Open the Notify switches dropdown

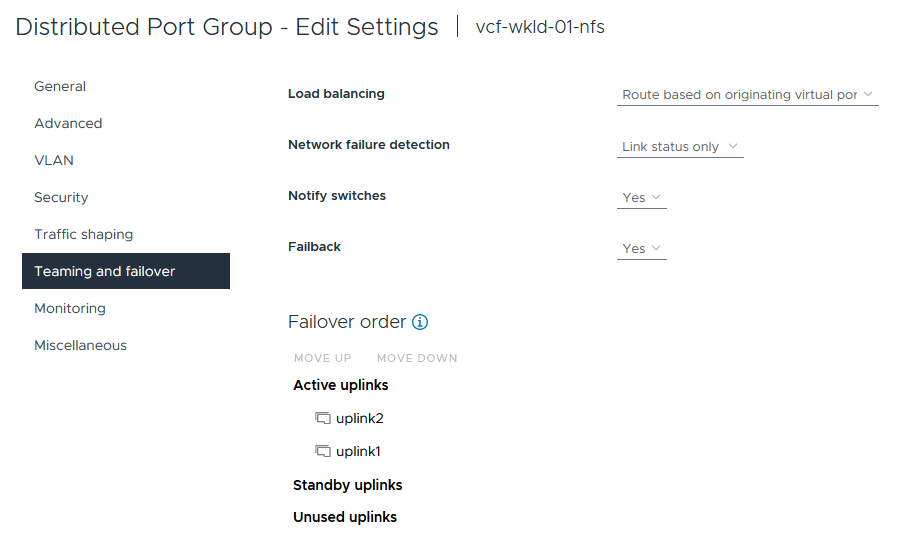point(642,198)
